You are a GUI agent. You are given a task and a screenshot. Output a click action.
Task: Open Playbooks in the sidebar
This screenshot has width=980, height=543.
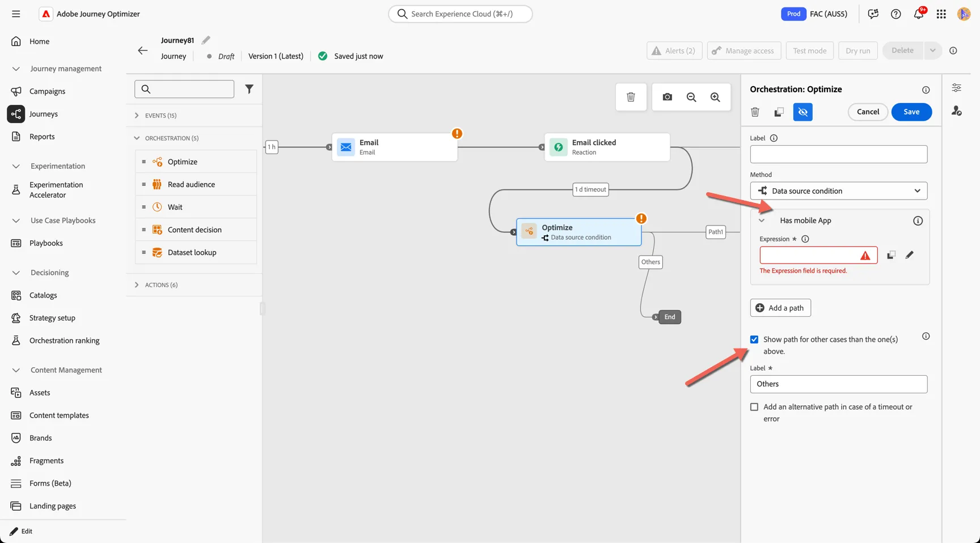[46, 243]
